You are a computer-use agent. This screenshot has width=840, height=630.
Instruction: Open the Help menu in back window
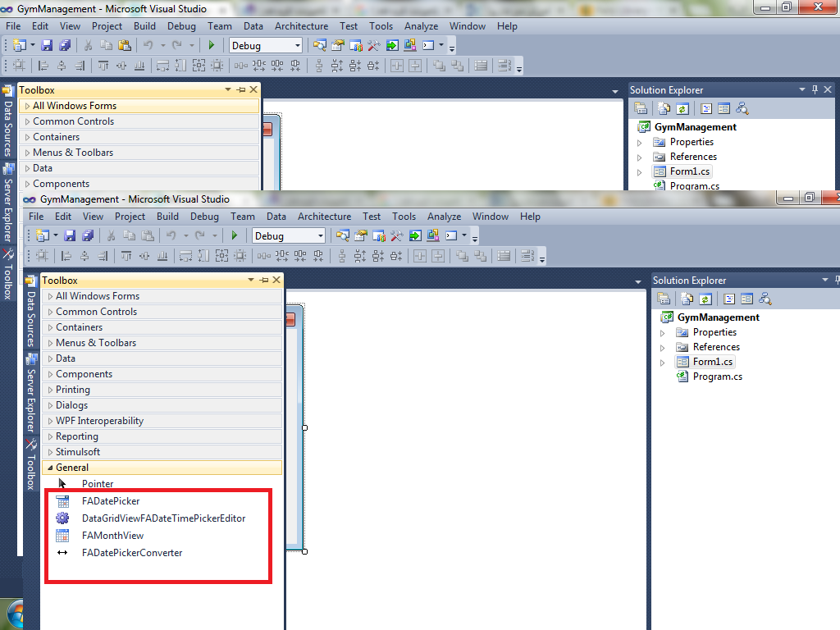(507, 26)
